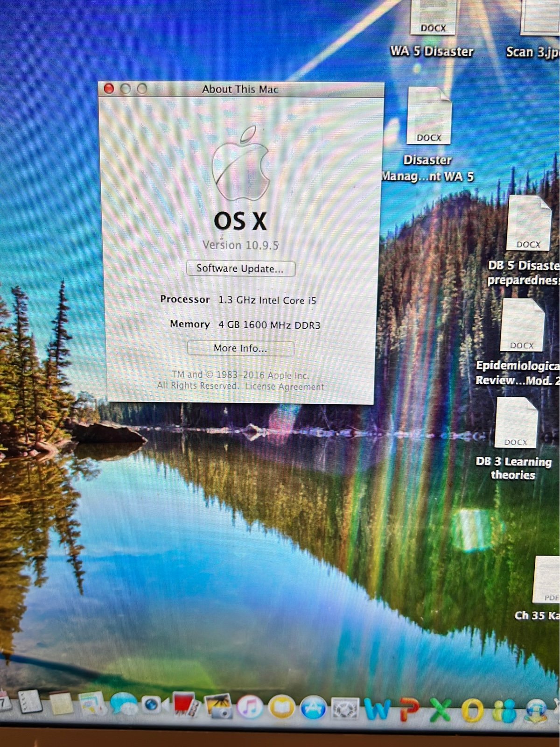Image resolution: width=560 pixels, height=747 pixels.
Task: Open iTunes from the Dock
Action: 250,707
